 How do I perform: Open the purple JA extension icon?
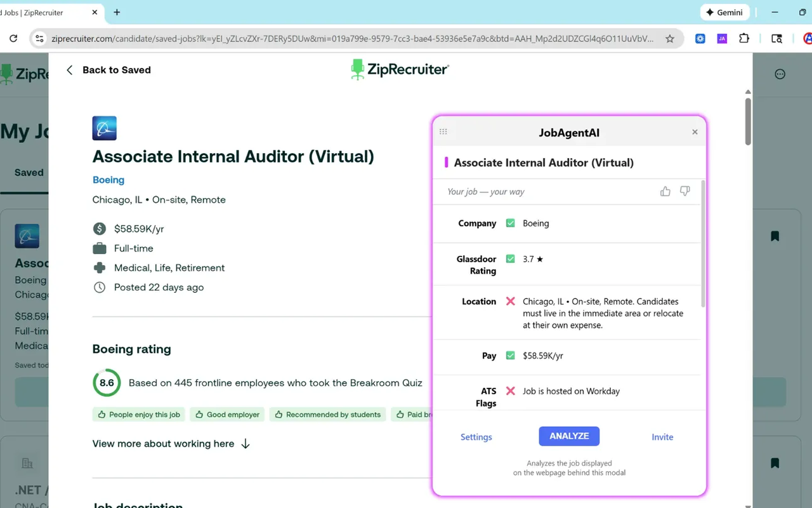pyautogui.click(x=722, y=39)
